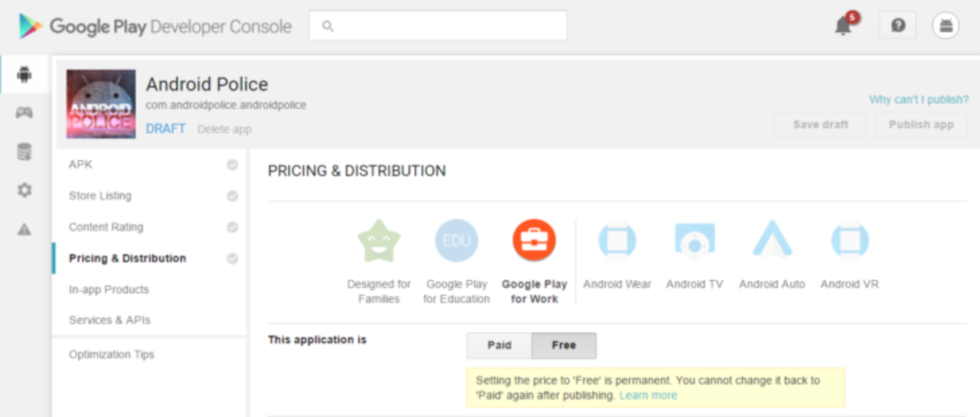The image size is (980, 417).
Task: Set application pricing to Paid
Action: coord(499,346)
